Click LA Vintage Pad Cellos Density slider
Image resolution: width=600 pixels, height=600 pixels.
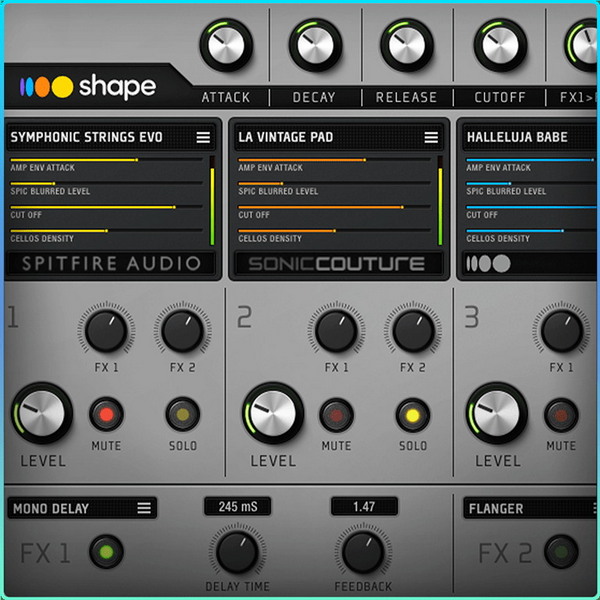[x=334, y=231]
